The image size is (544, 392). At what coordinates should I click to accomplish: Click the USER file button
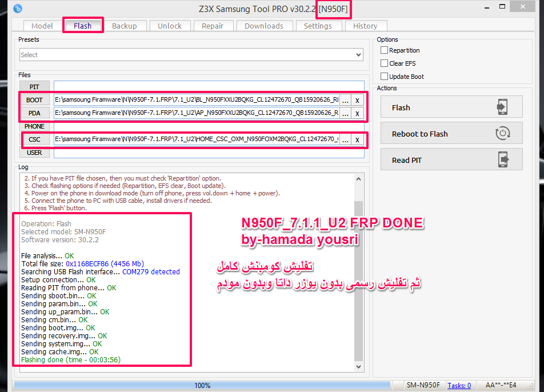coord(34,153)
